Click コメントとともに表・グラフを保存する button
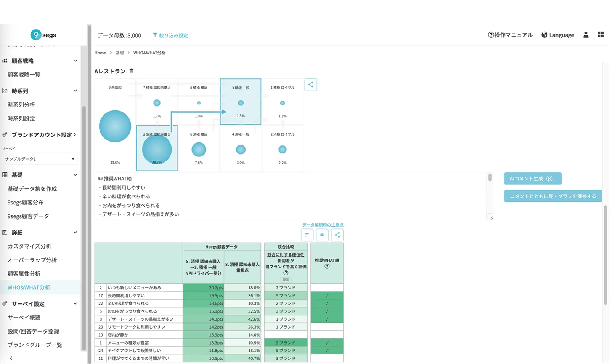This screenshot has height=364, width=610. [x=553, y=196]
